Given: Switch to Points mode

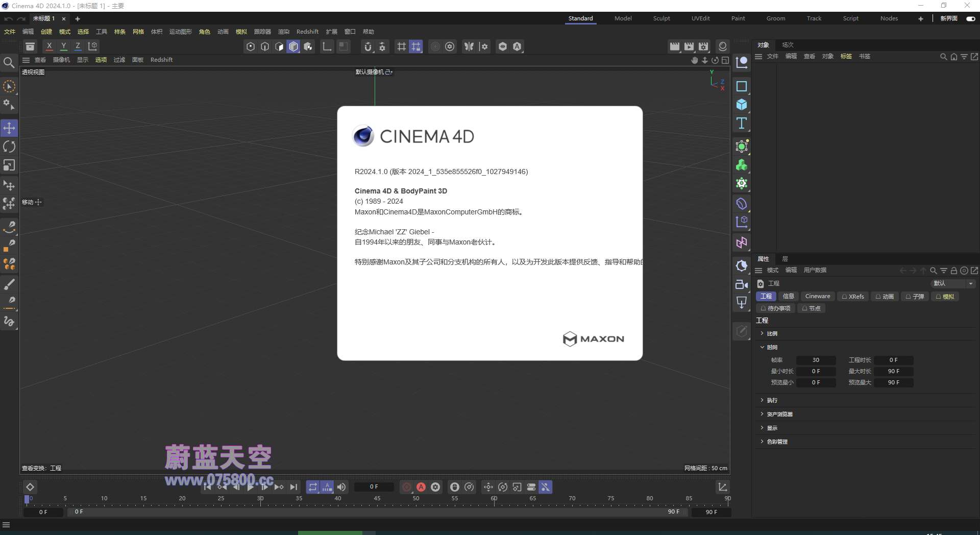Looking at the screenshot, I should (x=251, y=46).
